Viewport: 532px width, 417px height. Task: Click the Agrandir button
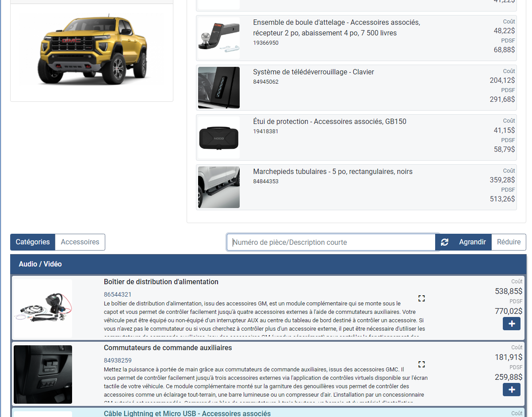point(472,242)
